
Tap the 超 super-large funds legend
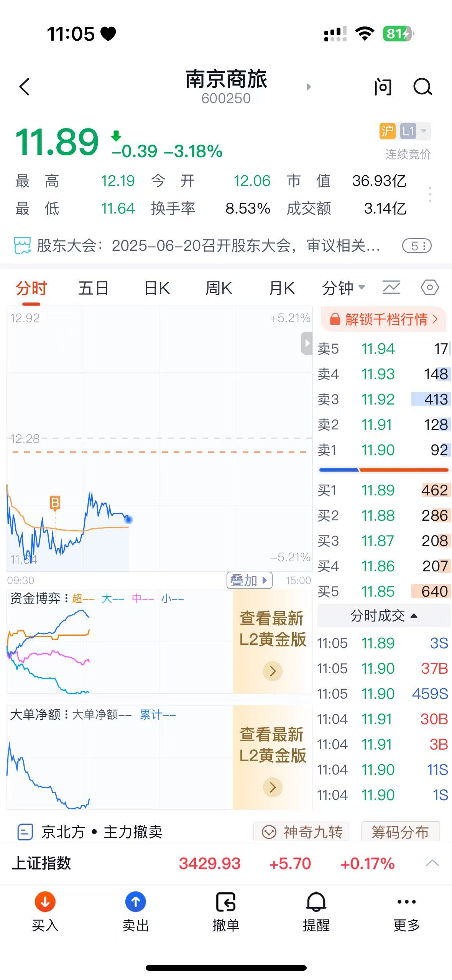click(x=83, y=599)
